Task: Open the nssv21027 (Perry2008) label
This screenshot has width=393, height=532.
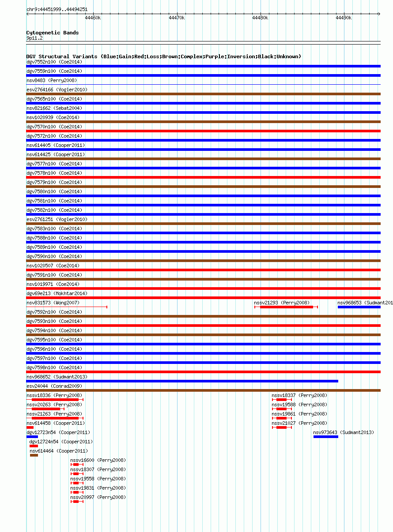Action: coord(299,423)
